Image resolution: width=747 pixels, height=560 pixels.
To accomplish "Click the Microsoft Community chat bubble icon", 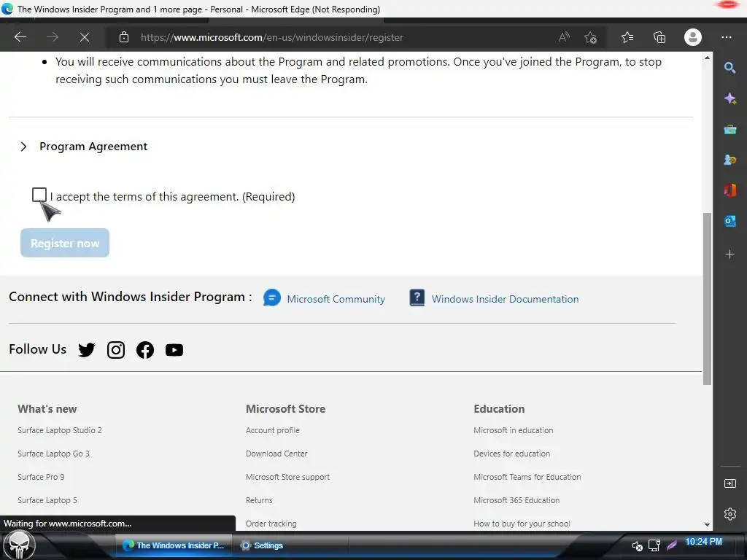I will pyautogui.click(x=272, y=298).
